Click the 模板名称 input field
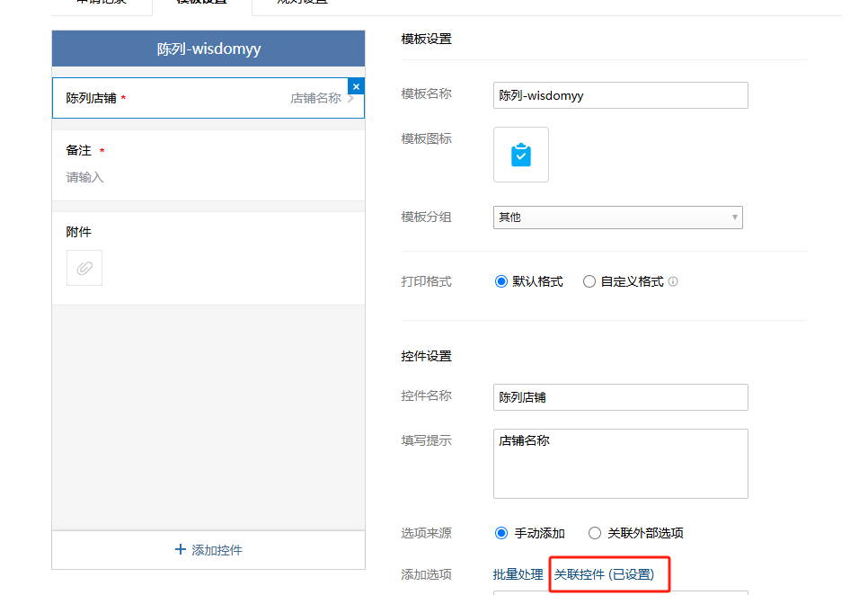 pos(620,94)
